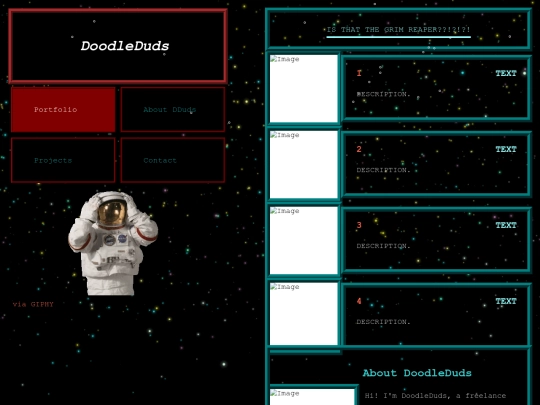
Task: Open the broken image beside item 1
Action: 304,89
